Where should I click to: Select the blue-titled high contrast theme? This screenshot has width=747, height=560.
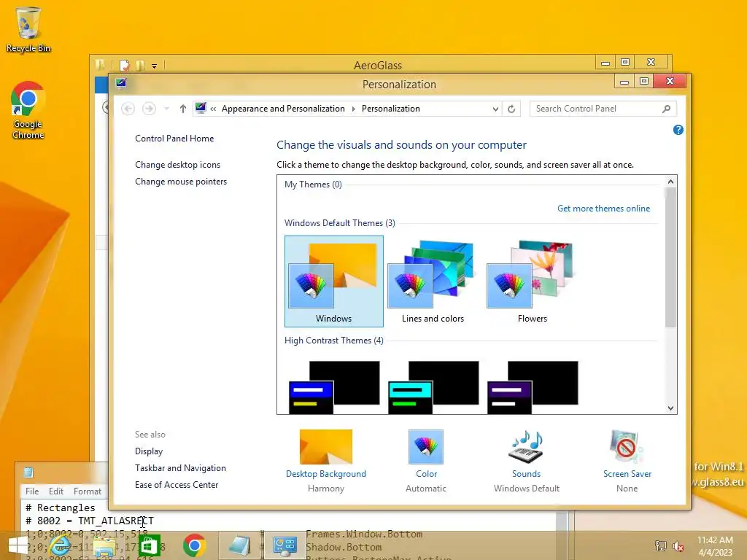click(334, 386)
